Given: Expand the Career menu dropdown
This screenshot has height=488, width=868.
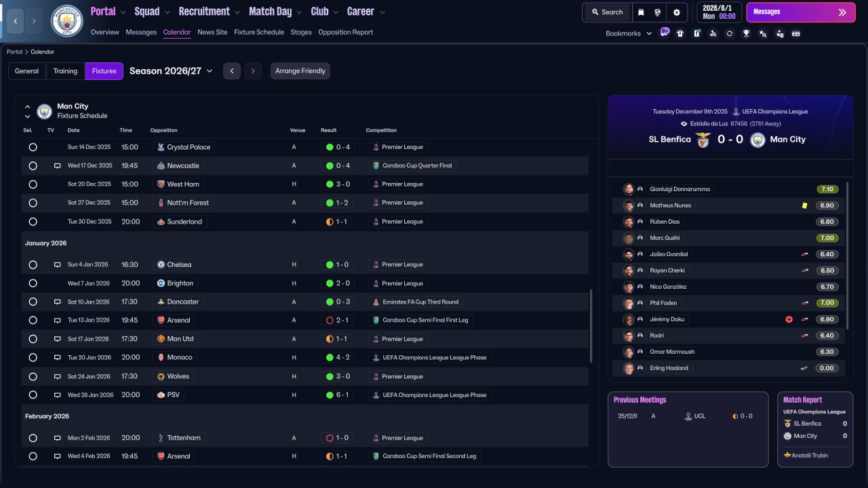Looking at the screenshot, I should [382, 12].
